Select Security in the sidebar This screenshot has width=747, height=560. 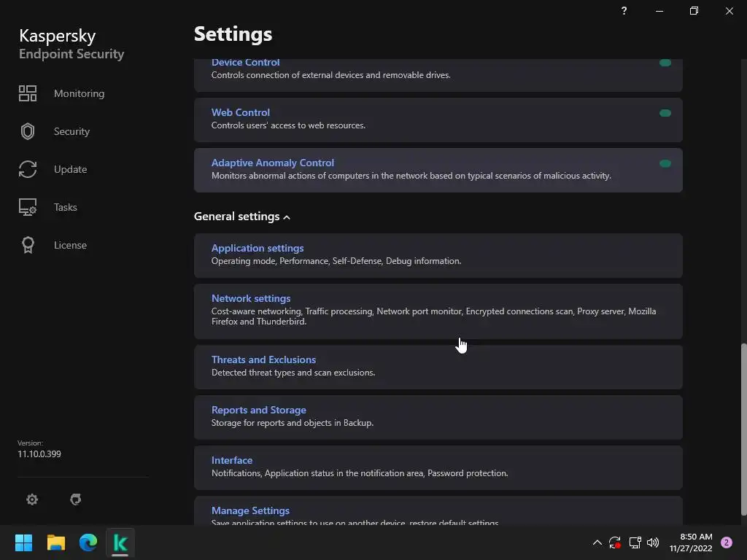[x=71, y=131]
